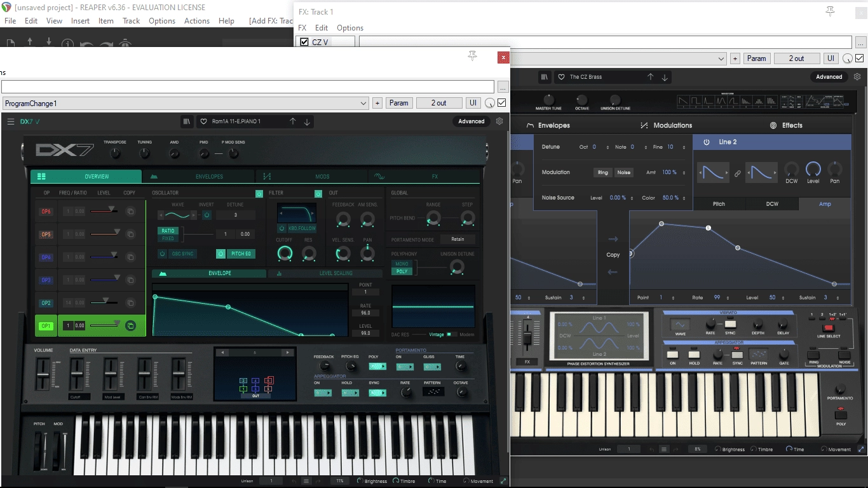The width and height of the screenshot is (868, 488).
Task: Toggle the DX7 filter section power button
Action: coord(318,193)
